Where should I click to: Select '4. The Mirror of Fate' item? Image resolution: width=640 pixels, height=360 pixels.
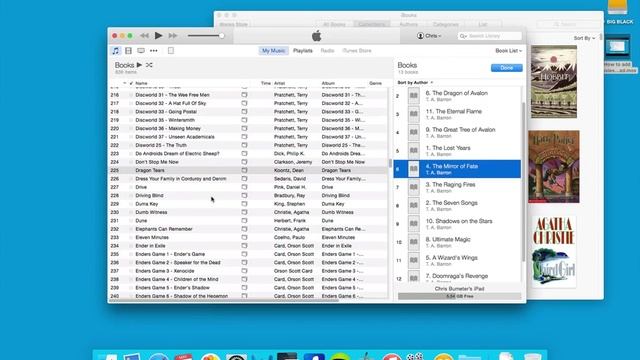point(457,169)
